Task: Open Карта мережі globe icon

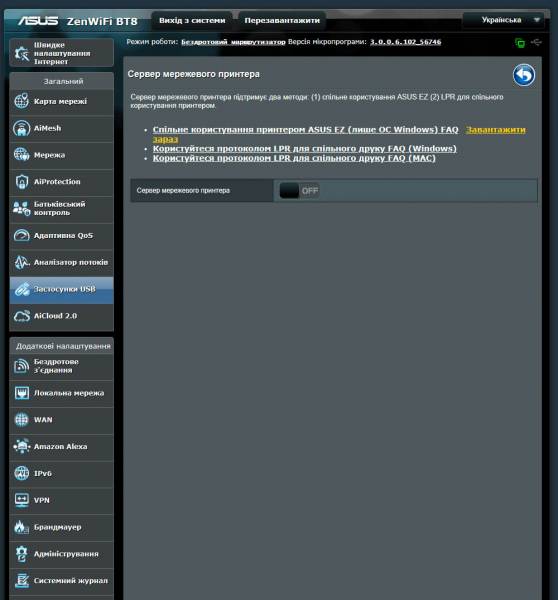Action: [21, 101]
